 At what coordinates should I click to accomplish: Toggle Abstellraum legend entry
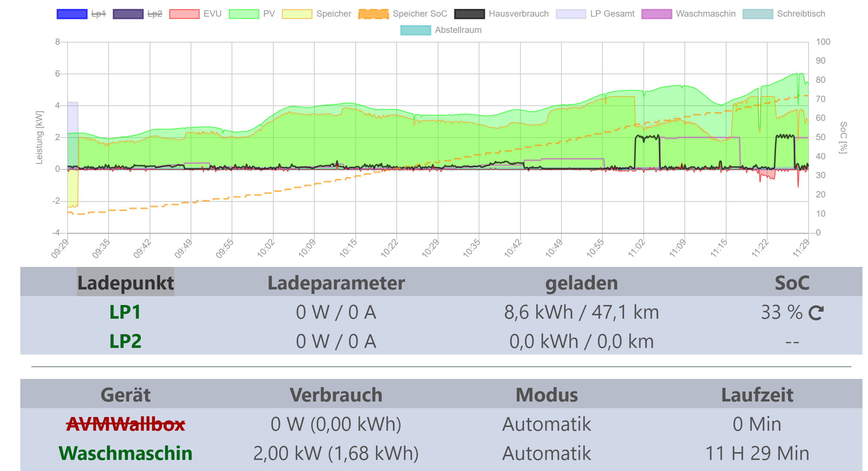click(x=416, y=30)
